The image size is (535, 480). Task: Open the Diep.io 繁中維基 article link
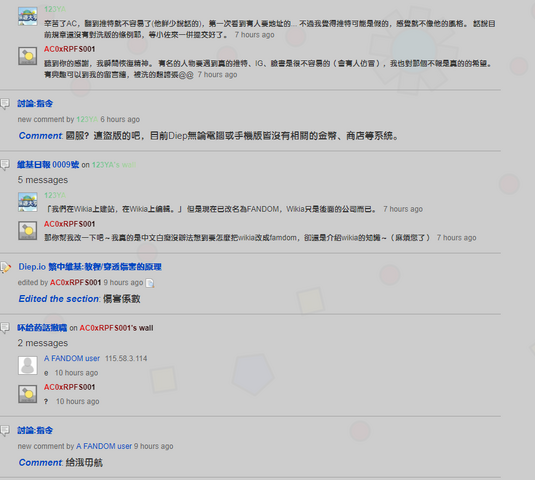(x=90, y=267)
